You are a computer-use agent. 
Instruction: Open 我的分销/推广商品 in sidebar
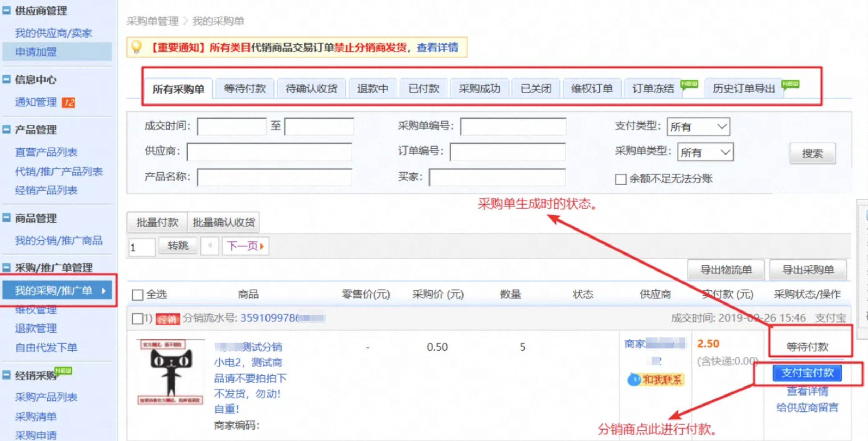pyautogui.click(x=58, y=240)
